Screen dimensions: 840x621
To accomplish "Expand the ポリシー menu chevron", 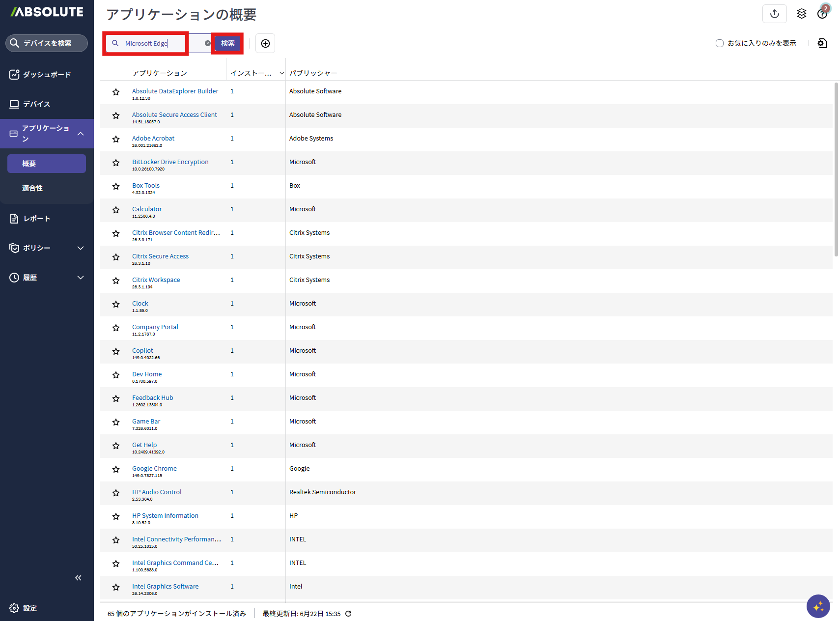I will point(81,248).
